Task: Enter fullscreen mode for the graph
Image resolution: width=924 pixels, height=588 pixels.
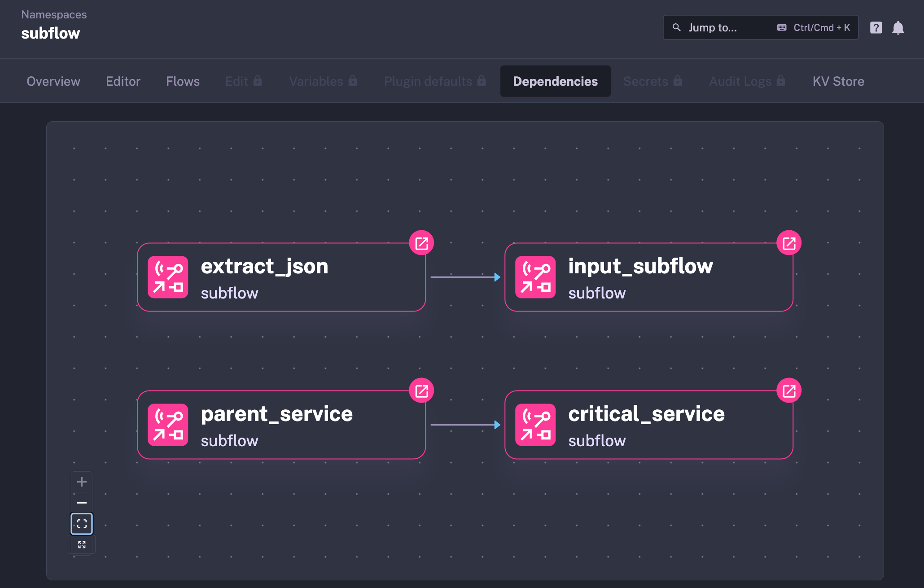Action: pyautogui.click(x=82, y=544)
